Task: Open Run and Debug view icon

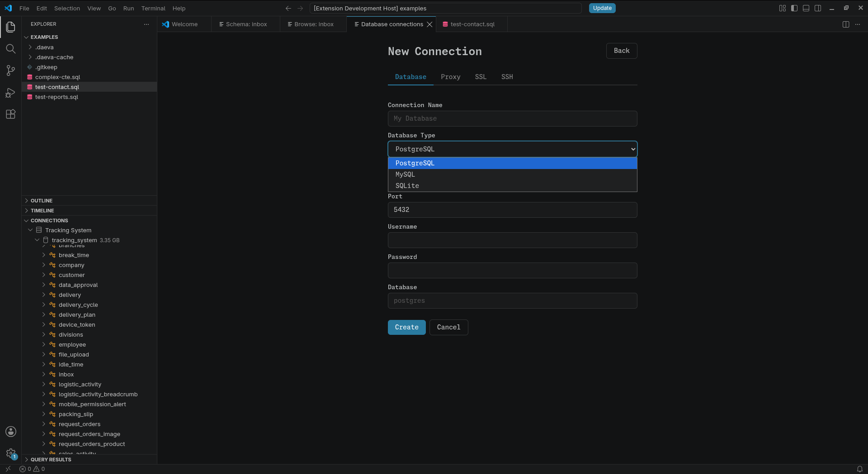Action: (10, 93)
